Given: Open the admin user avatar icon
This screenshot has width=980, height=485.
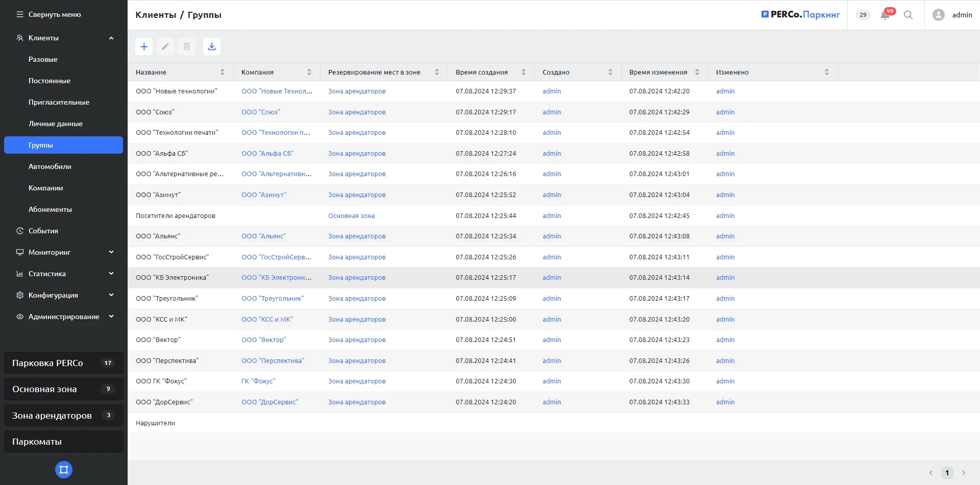Looking at the screenshot, I should pos(938,15).
